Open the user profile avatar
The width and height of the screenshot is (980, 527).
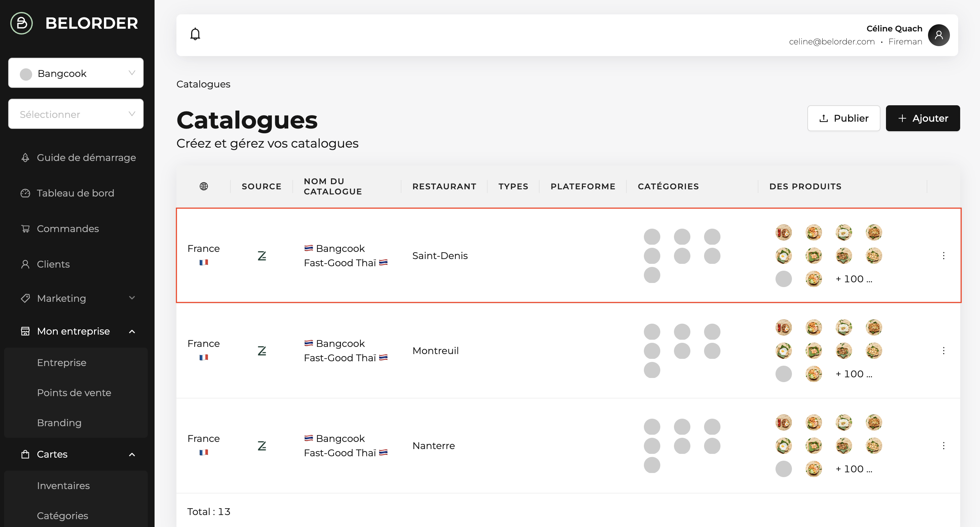[939, 35]
